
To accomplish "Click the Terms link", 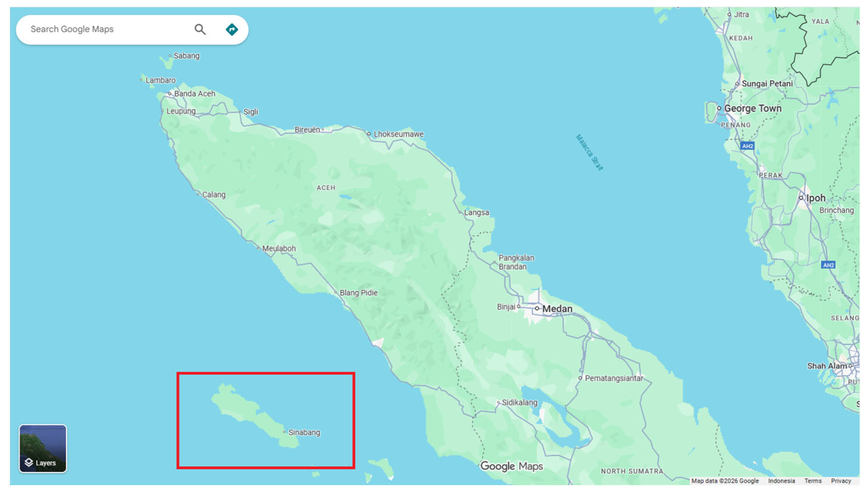I will [813, 481].
